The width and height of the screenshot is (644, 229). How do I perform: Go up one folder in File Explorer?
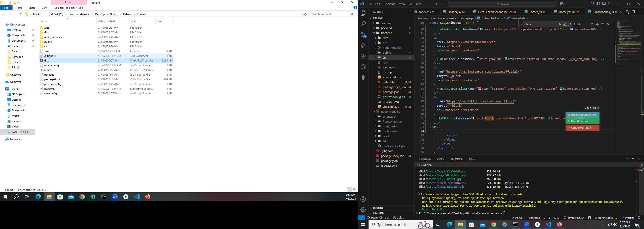point(21,14)
